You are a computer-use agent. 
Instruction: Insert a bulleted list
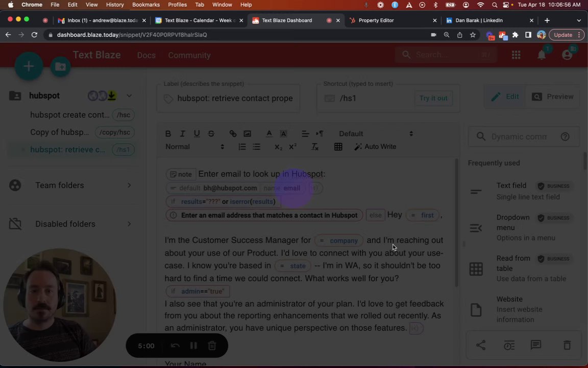(257, 147)
